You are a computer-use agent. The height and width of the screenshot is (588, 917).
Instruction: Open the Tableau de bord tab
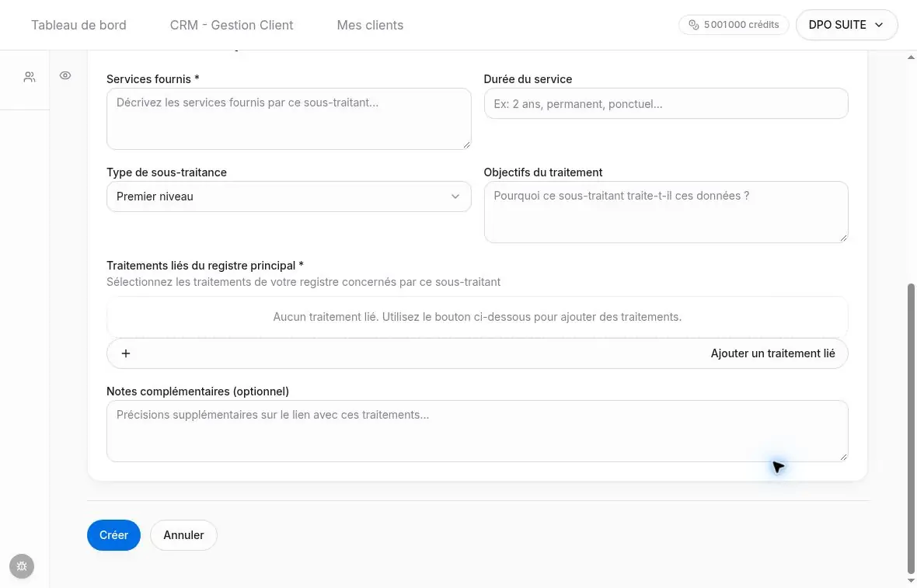click(x=78, y=25)
